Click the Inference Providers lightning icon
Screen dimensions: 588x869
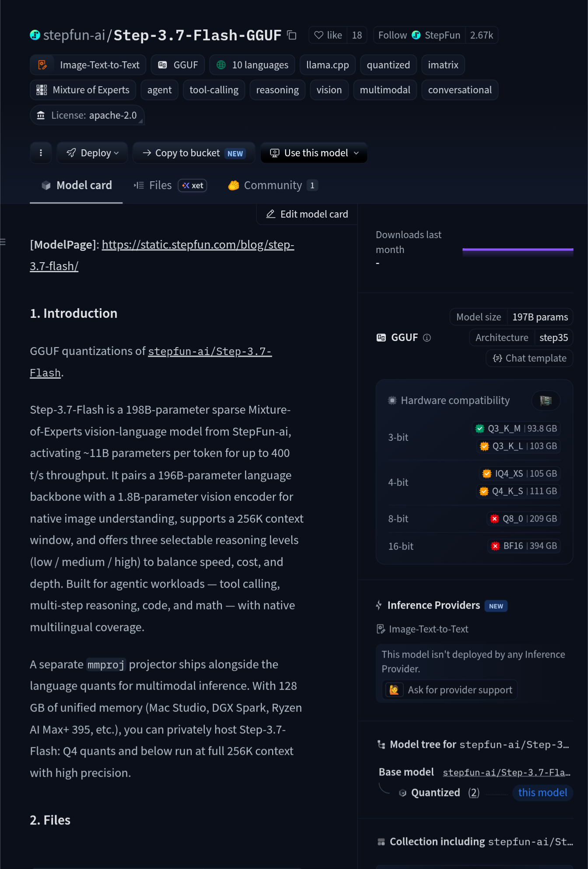(379, 605)
